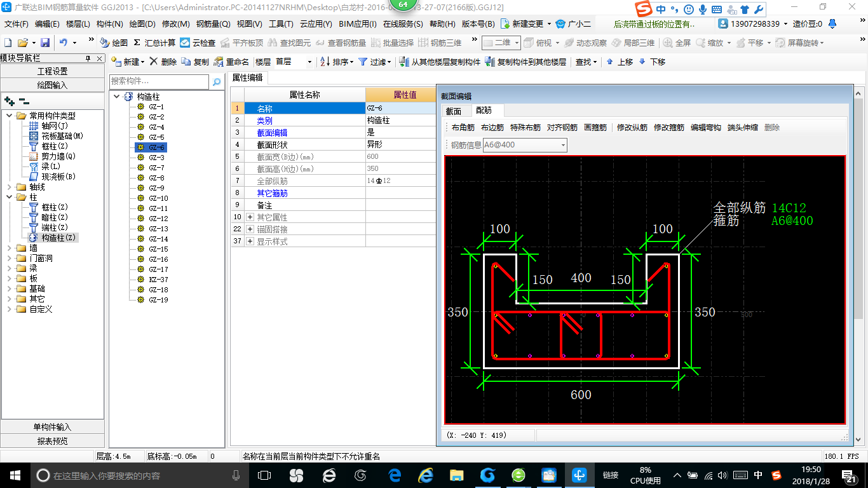
Task: Click the collapse-all minus icon in navigator
Action: [x=24, y=100]
